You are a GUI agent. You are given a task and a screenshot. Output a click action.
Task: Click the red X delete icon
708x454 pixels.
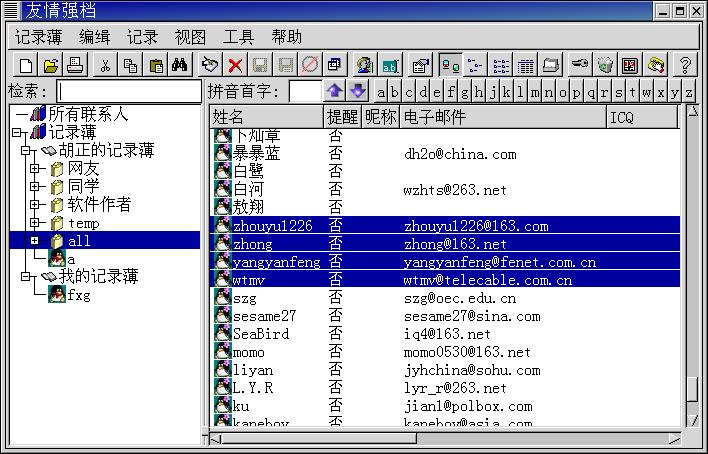click(235, 65)
